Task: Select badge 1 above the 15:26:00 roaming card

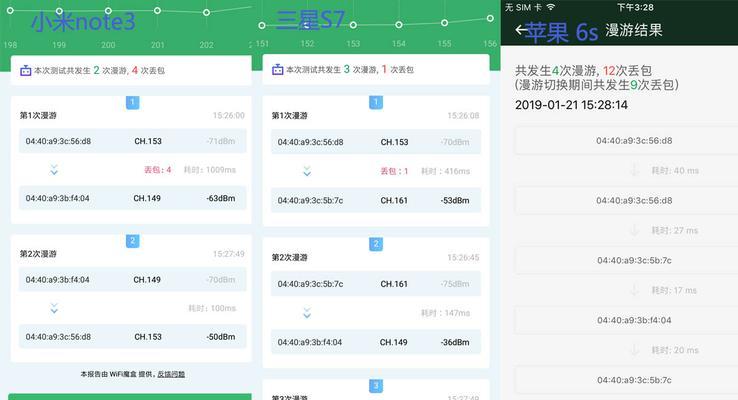Action: (x=133, y=102)
